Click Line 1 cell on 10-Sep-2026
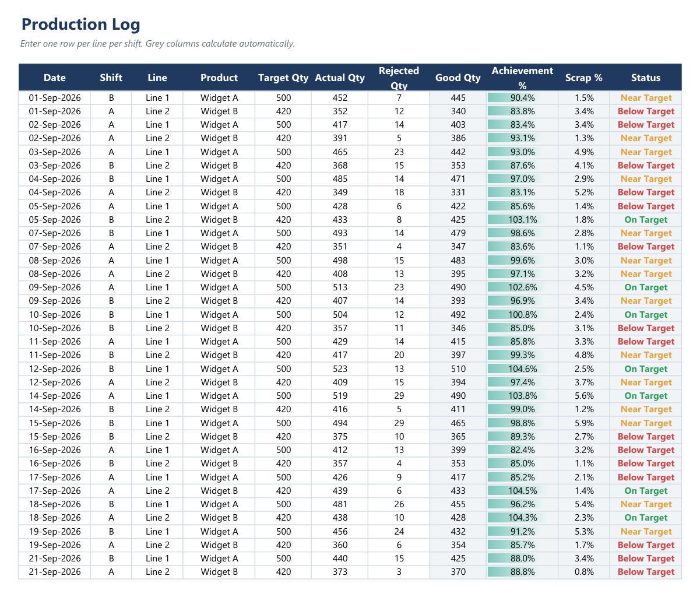 [x=157, y=315]
